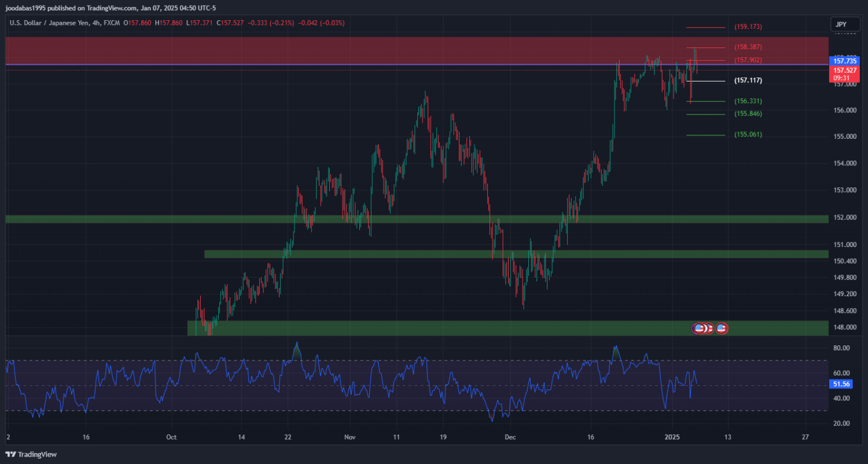Screen dimensions: 868x464
Task: Click the RSI value label 51.56
Action: point(840,384)
